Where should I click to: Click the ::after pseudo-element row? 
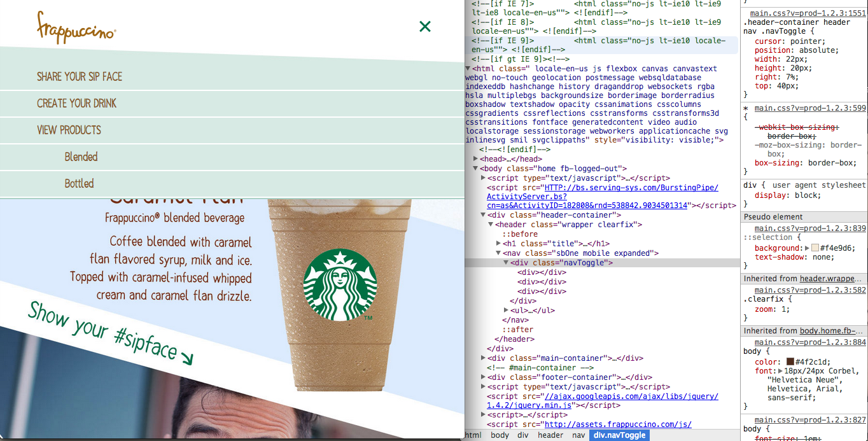(518, 330)
